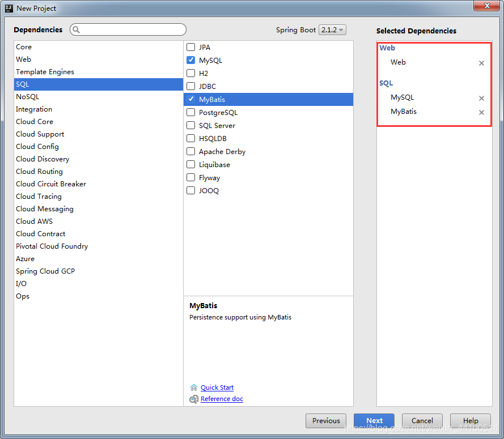This screenshot has width=504, height=439.
Task: Check the Liquibase option
Action: click(x=190, y=164)
